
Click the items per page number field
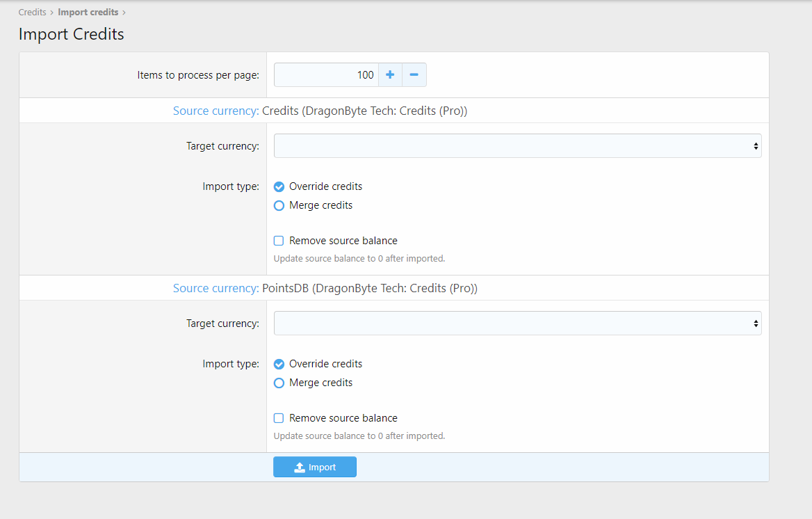coord(326,75)
